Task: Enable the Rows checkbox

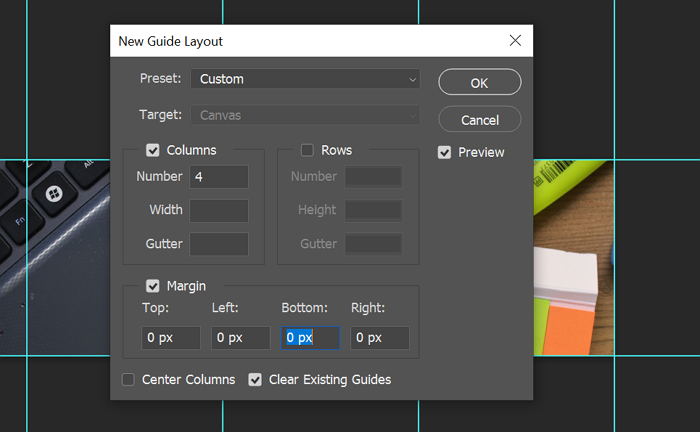Action: (x=308, y=150)
